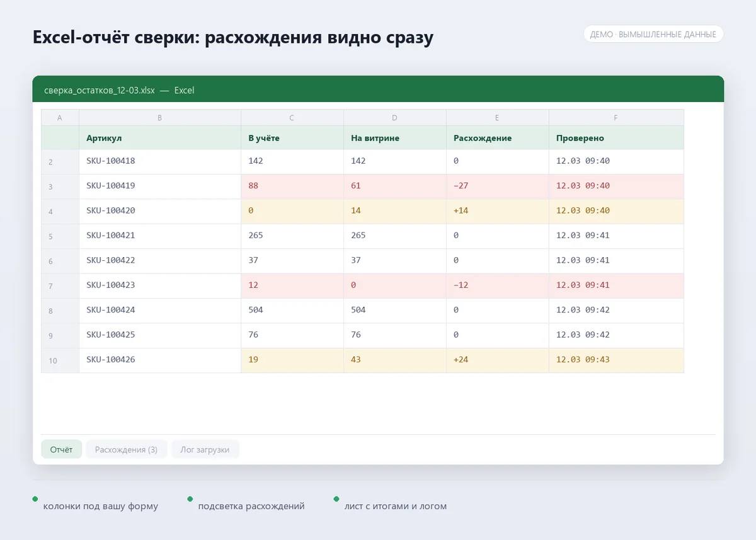The height and width of the screenshot is (540, 756).
Task: Select cell SKU-100420
Action: pyautogui.click(x=160, y=211)
